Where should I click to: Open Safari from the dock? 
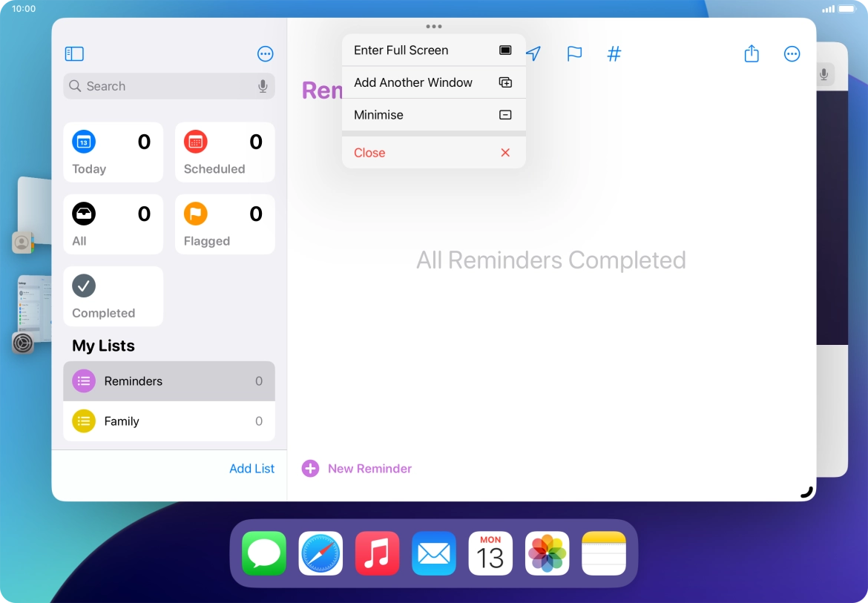point(320,553)
